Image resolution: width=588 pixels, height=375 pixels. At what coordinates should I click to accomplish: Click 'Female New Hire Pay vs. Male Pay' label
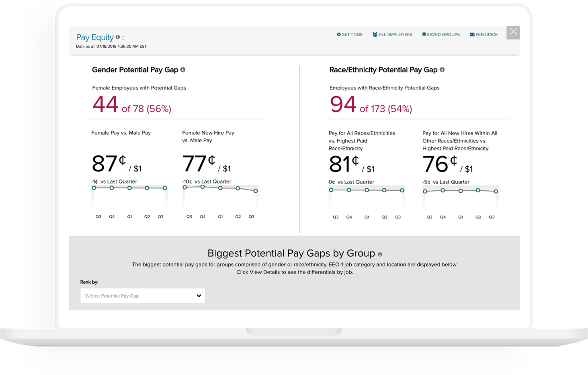(x=208, y=137)
